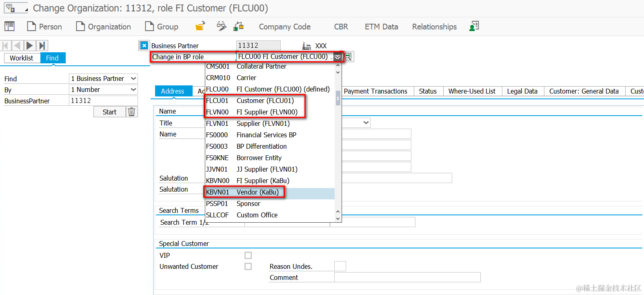
Task: Select Borrower Entity role FSOKNE
Action: click(x=270, y=158)
